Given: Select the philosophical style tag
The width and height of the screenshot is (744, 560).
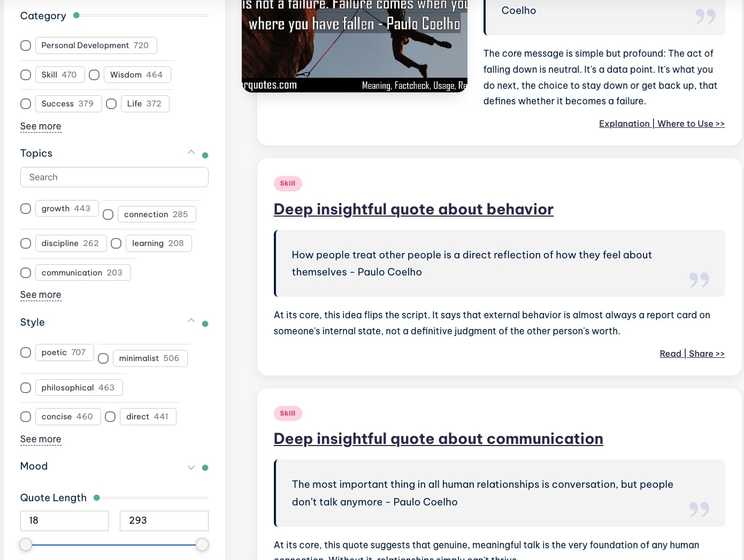Looking at the screenshot, I should 79,388.
